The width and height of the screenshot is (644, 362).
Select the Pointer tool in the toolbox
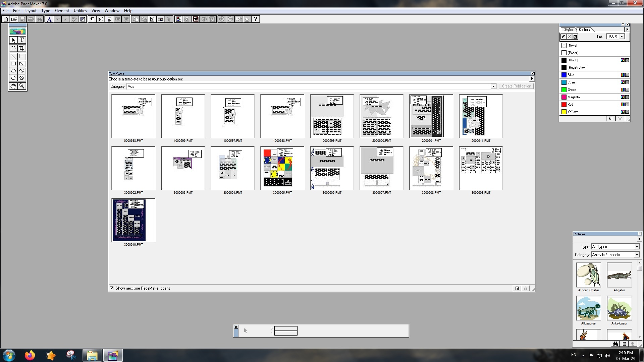click(x=13, y=40)
